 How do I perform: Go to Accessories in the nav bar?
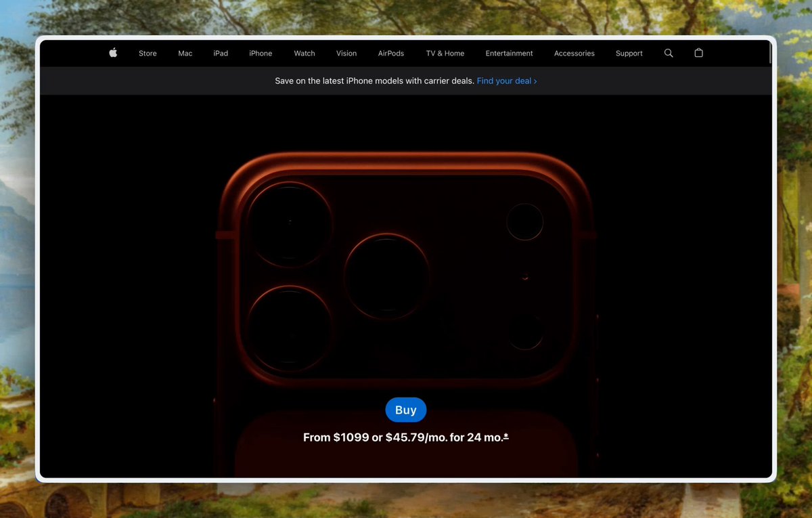pyautogui.click(x=574, y=53)
